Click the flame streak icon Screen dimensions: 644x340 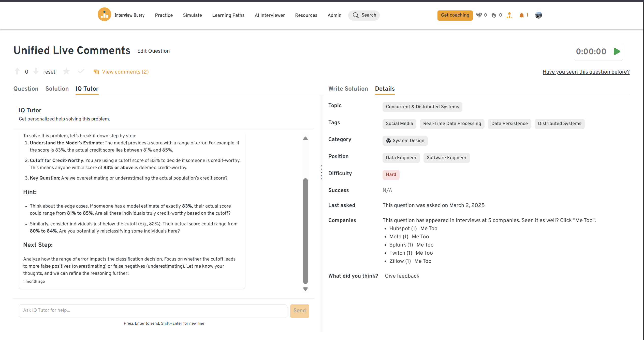[x=494, y=15]
